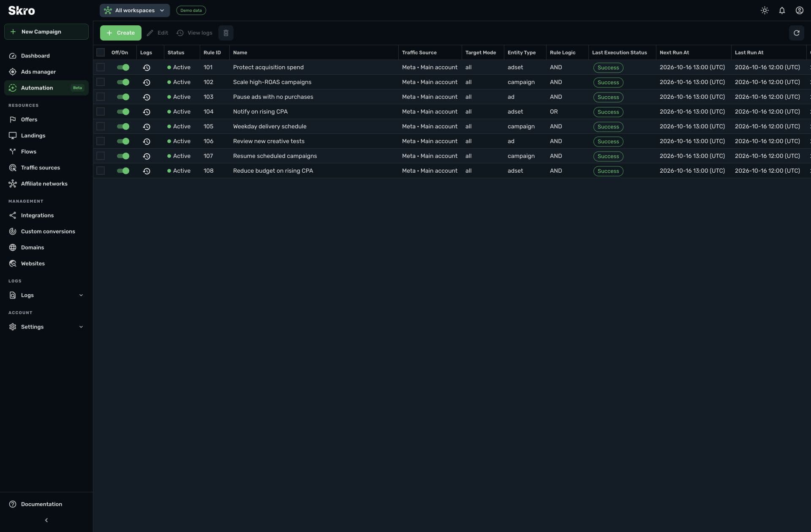811x532 pixels.
Task: Turn off rule 107 Resume scheduled campaigns
Action: click(x=123, y=156)
